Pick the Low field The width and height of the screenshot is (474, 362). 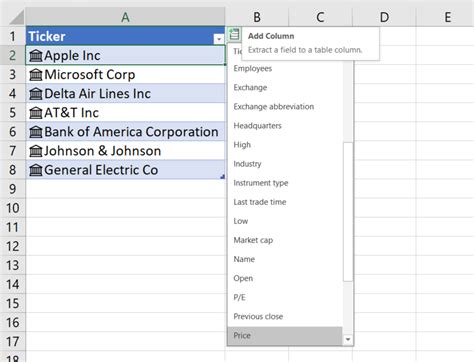[285, 221]
